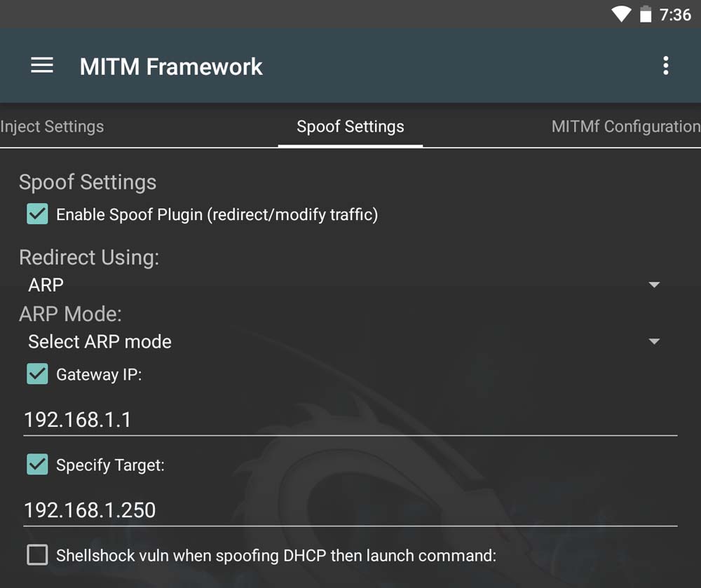Tap the clock showing 7:36
This screenshot has width=701, height=588.
(x=675, y=15)
